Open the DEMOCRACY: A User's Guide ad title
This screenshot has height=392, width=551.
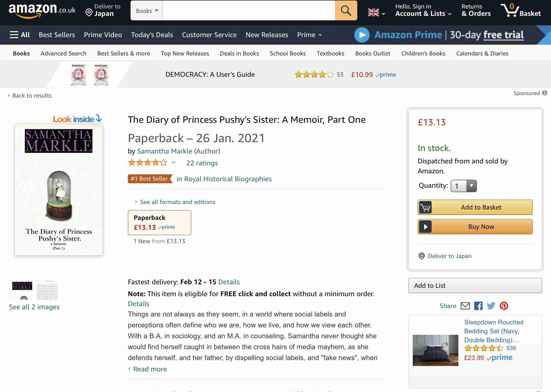pos(210,74)
